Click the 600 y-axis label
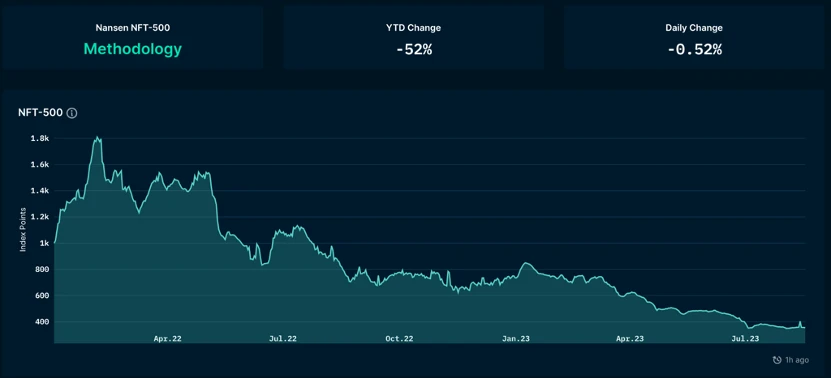The height and width of the screenshot is (378, 832). pos(42,295)
